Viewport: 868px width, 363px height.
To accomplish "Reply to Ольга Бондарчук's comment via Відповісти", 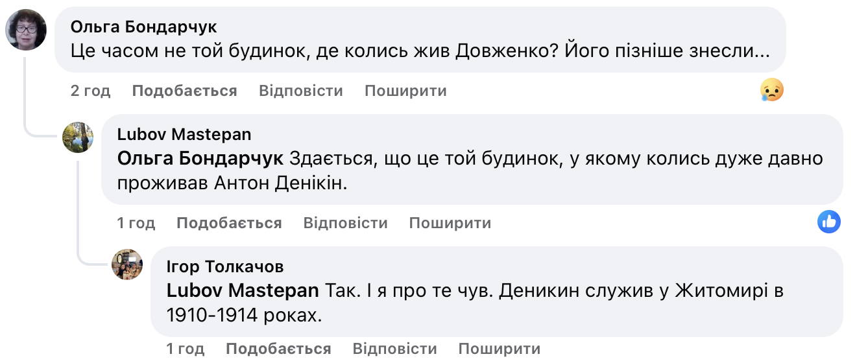I will pyautogui.click(x=300, y=91).
